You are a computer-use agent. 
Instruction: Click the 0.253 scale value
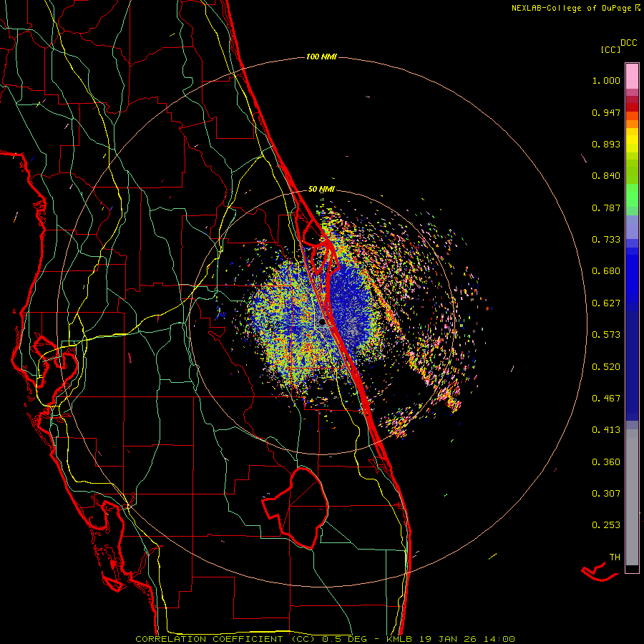pos(606,525)
